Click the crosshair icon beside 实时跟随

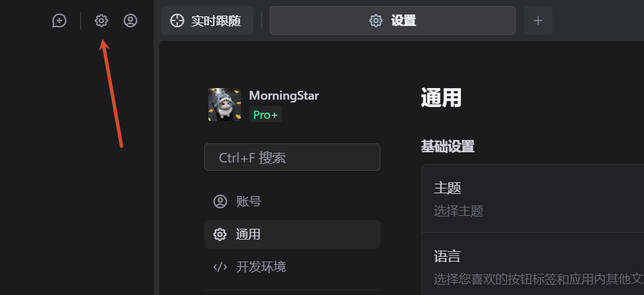click(177, 20)
